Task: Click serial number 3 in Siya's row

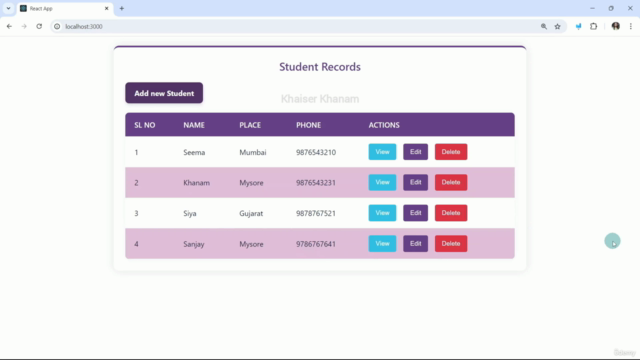Action: click(x=136, y=213)
